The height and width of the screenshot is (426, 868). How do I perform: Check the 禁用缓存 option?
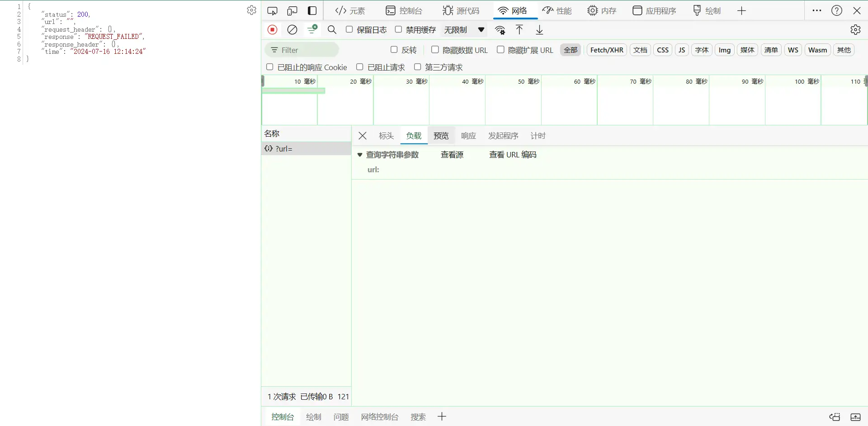(x=398, y=29)
